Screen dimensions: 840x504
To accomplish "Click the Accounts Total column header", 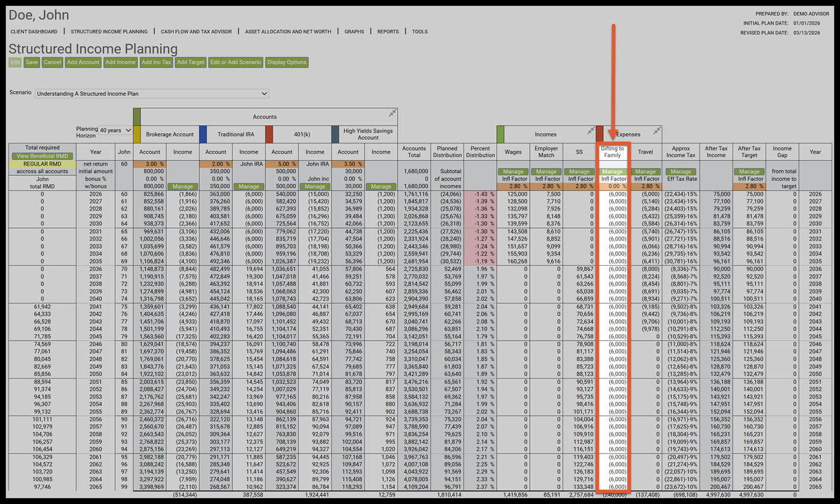I will click(414, 152).
